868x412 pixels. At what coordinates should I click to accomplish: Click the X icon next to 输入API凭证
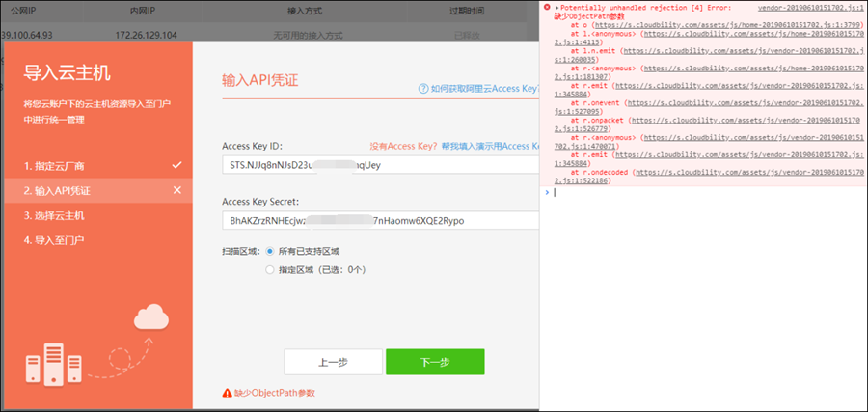(x=176, y=190)
